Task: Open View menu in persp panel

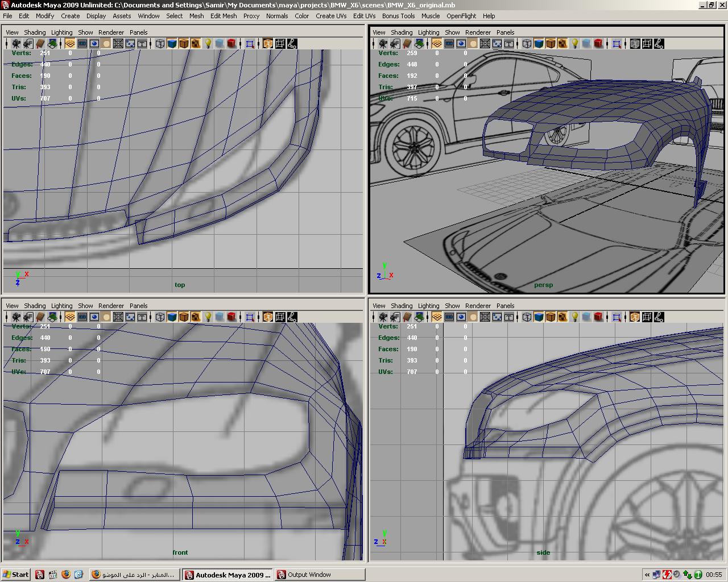Action: 379,32
